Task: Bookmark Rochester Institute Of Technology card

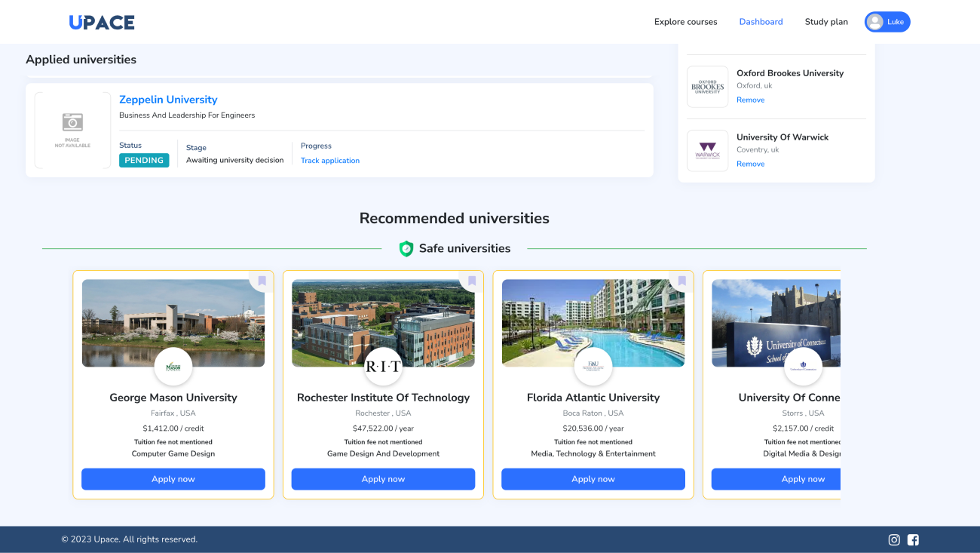Action: (x=472, y=281)
